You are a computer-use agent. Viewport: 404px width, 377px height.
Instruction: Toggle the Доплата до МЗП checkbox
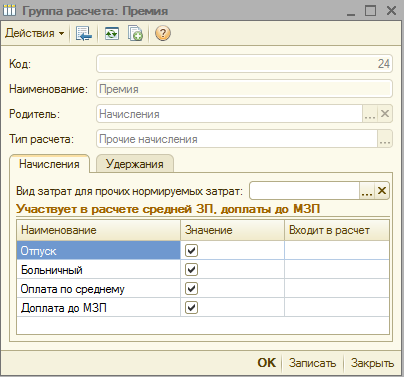click(191, 307)
